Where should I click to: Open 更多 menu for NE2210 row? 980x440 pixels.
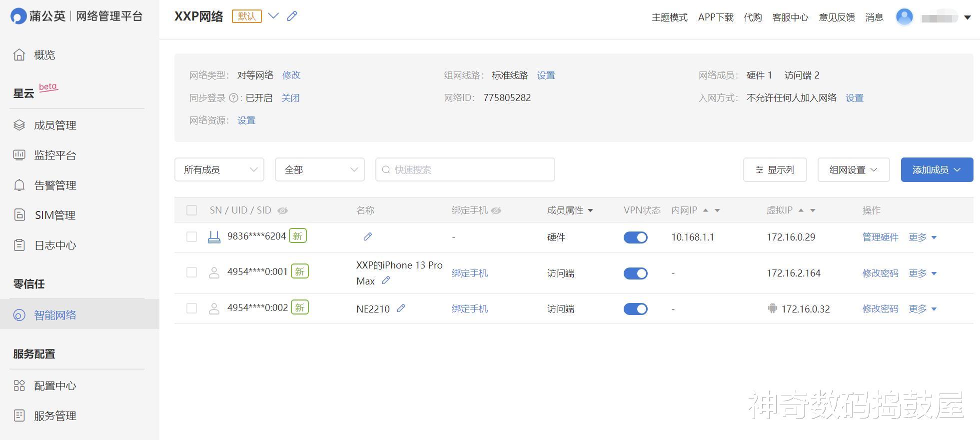point(923,309)
